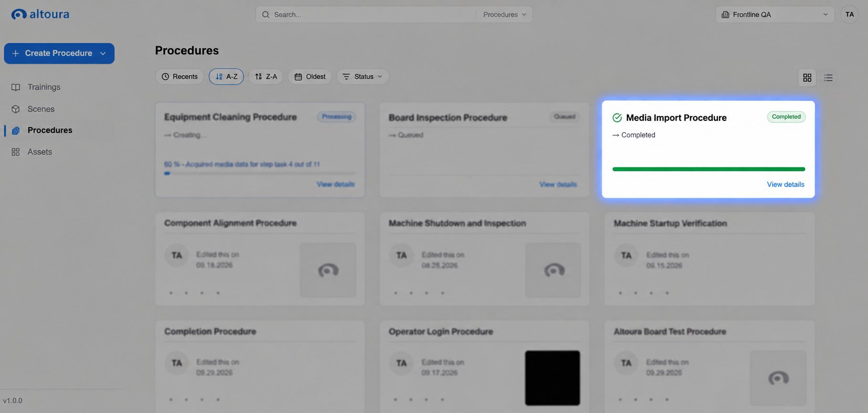Click the altoura logo

(40, 14)
